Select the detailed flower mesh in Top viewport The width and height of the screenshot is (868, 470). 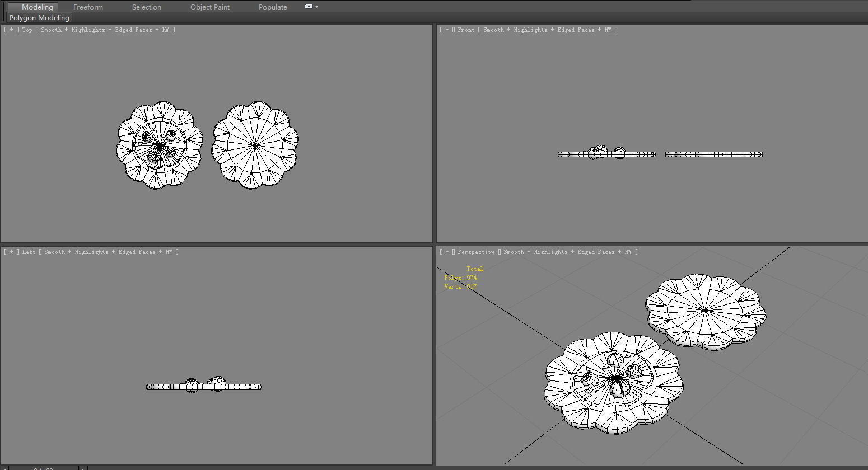coord(160,145)
